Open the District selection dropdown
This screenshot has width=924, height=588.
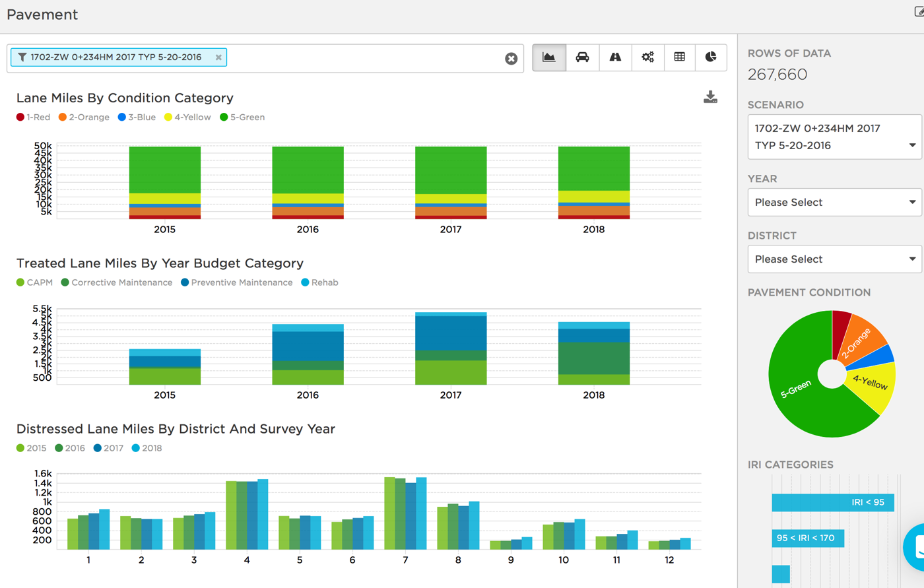pyautogui.click(x=834, y=259)
